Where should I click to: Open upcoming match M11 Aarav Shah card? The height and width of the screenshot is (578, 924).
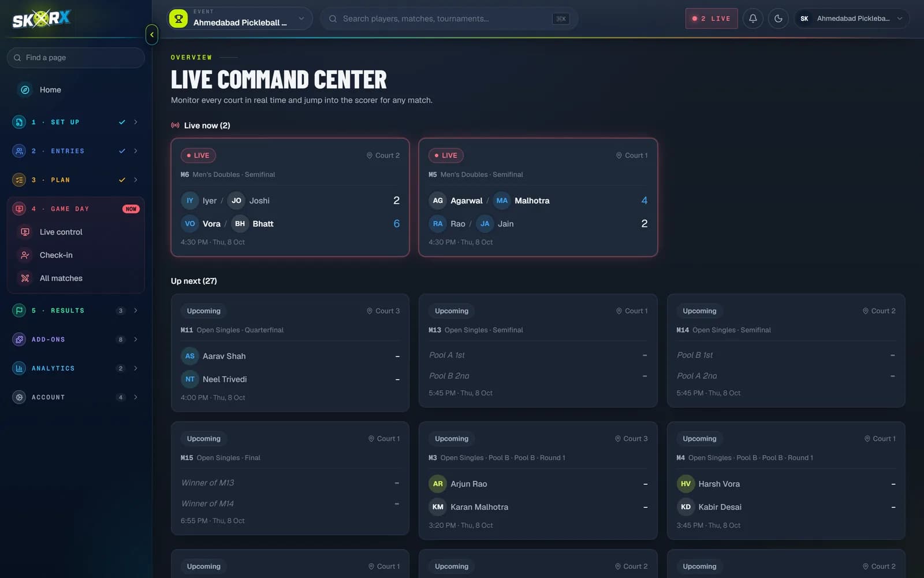(290, 353)
